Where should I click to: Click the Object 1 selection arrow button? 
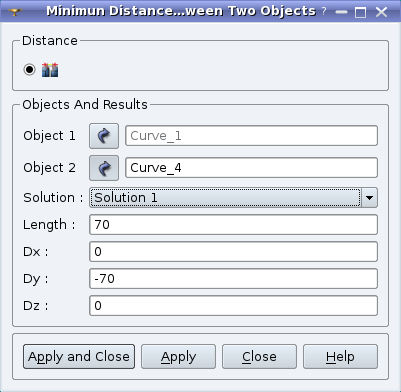(x=104, y=136)
